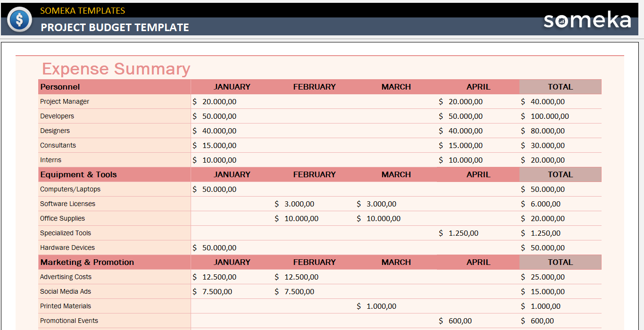Click TOTAL header in Equipment & Tools section

pos(560,174)
